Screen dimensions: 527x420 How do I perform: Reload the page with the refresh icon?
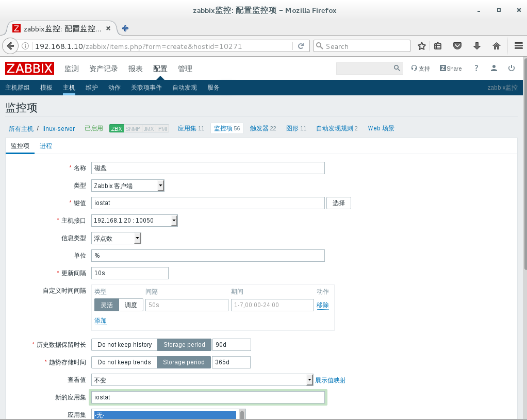[301, 46]
